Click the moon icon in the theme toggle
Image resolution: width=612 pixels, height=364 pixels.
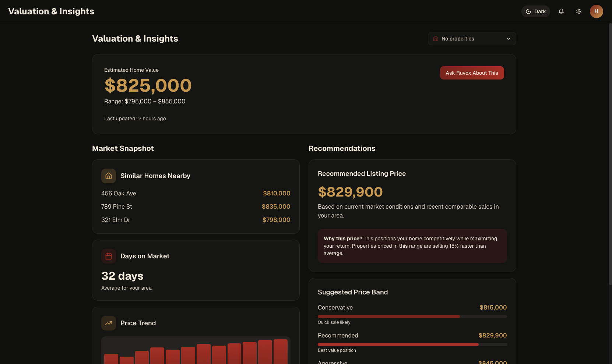point(528,11)
